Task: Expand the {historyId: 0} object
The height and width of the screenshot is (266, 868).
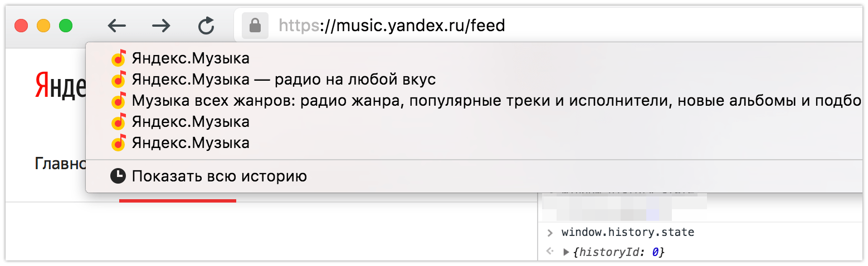Action: 566,252
